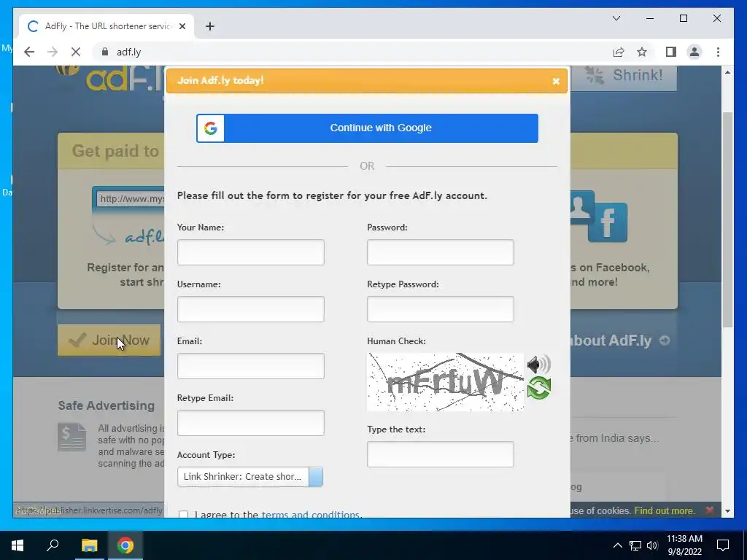Go back in browser history
The width and height of the screenshot is (747, 560).
pos(29,52)
